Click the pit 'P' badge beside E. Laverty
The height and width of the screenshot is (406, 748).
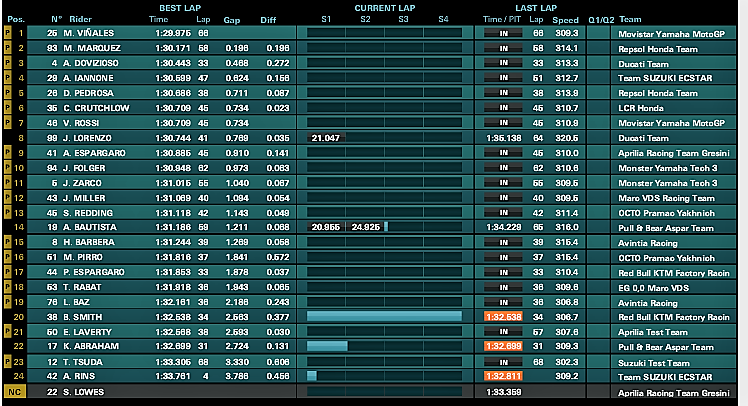[8, 332]
